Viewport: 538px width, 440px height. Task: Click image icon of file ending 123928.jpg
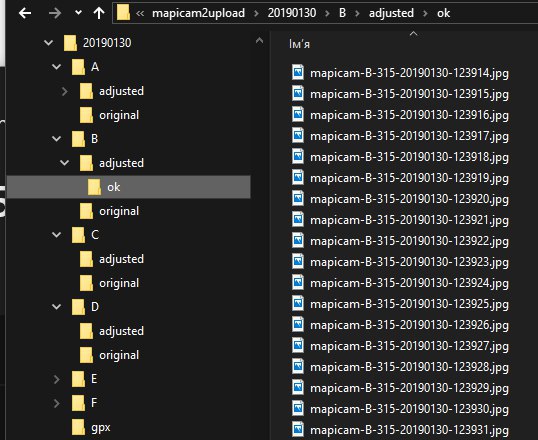click(x=298, y=366)
